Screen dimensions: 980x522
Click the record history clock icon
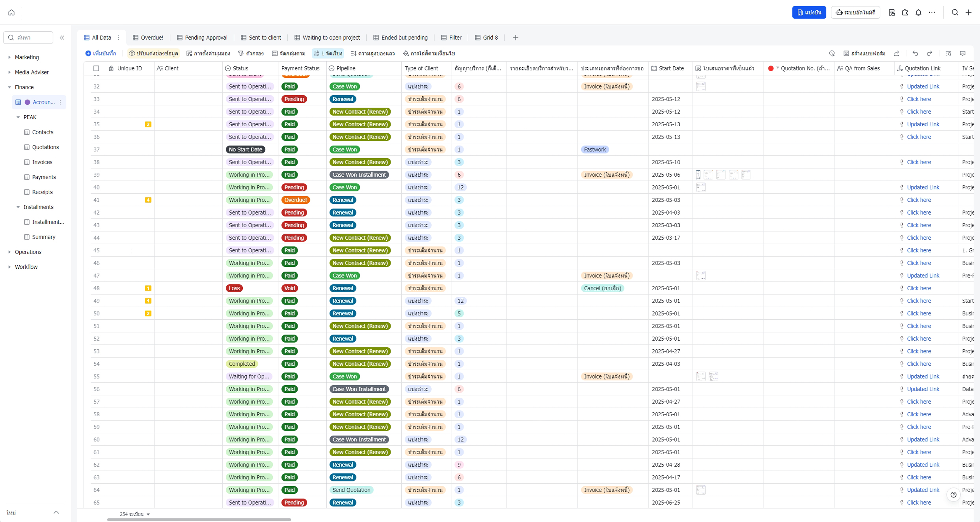coord(832,53)
